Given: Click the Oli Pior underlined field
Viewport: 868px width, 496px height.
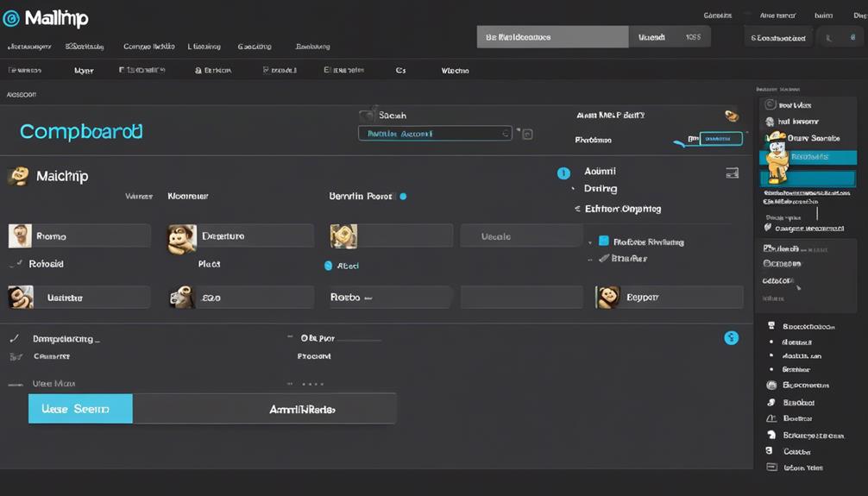Looking at the screenshot, I should (x=341, y=338).
